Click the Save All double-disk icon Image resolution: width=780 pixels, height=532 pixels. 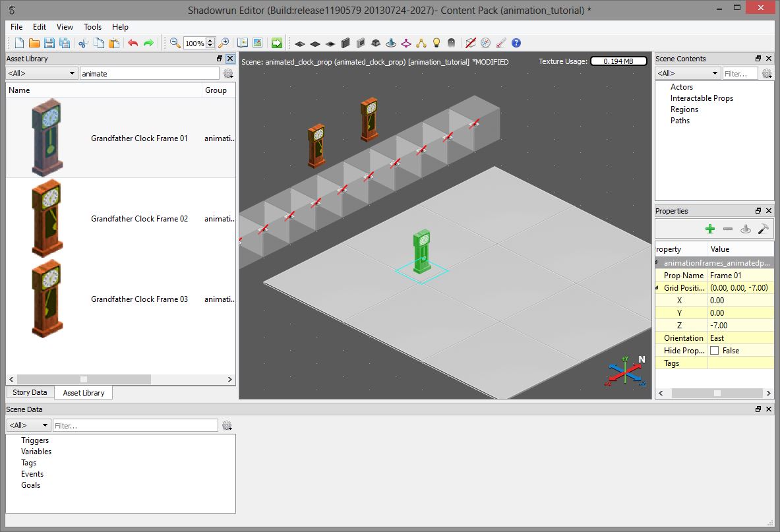click(65, 44)
